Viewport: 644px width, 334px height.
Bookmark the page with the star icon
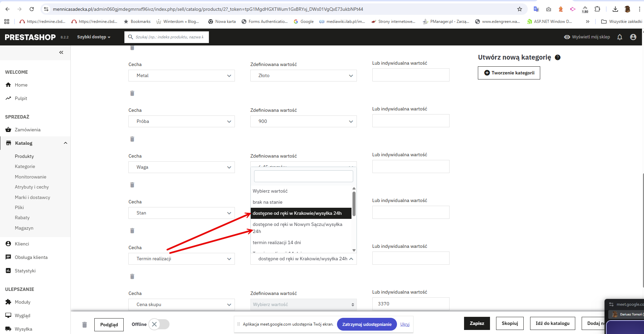[520, 9]
